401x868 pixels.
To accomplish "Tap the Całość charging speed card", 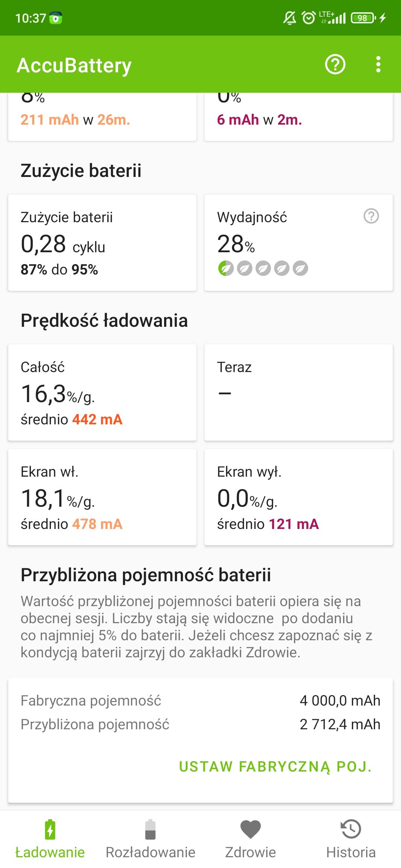I will point(102,392).
